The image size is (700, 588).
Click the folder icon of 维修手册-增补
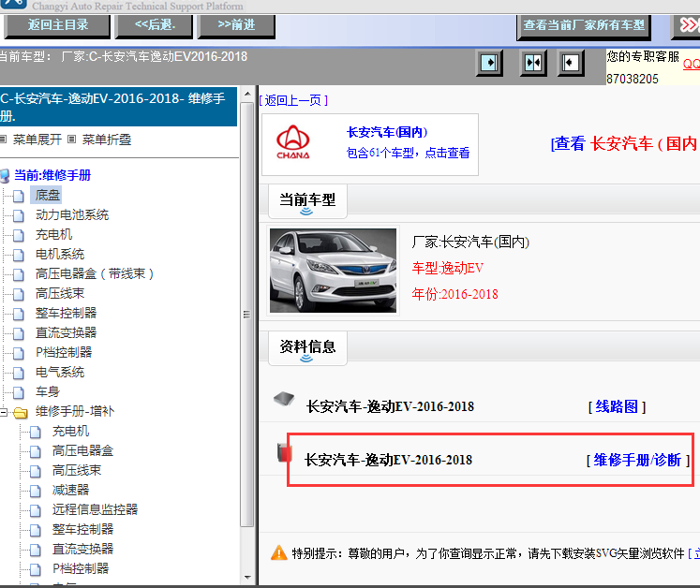click(20, 413)
